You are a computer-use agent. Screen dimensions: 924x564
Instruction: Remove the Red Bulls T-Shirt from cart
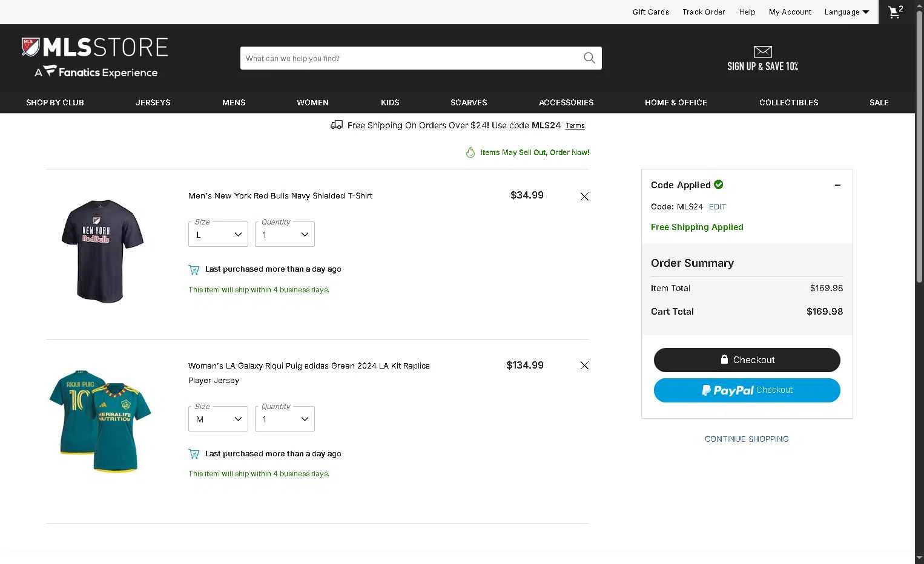tap(584, 196)
